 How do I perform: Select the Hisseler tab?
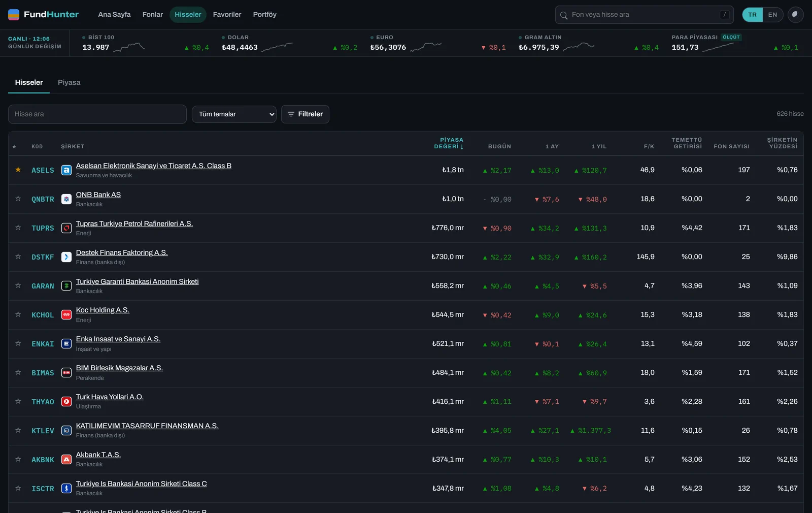point(29,82)
